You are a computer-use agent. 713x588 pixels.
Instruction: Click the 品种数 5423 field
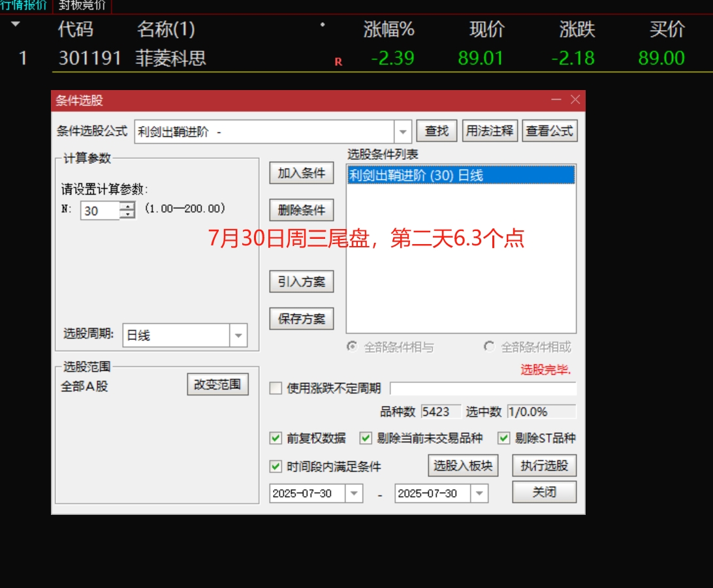pyautogui.click(x=440, y=412)
